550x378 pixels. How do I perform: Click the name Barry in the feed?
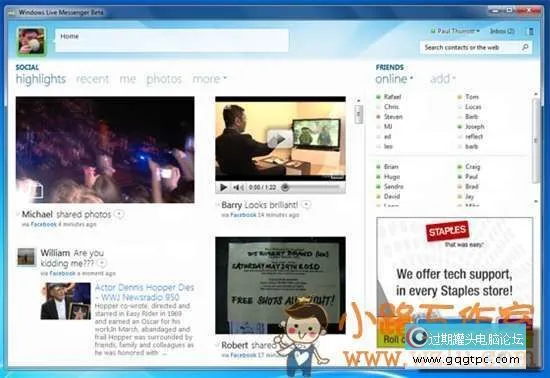(x=232, y=205)
